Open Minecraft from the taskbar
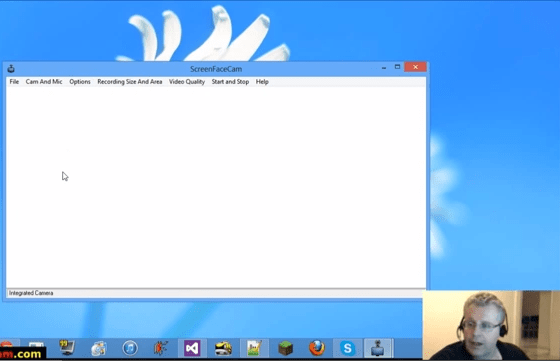 click(285, 348)
